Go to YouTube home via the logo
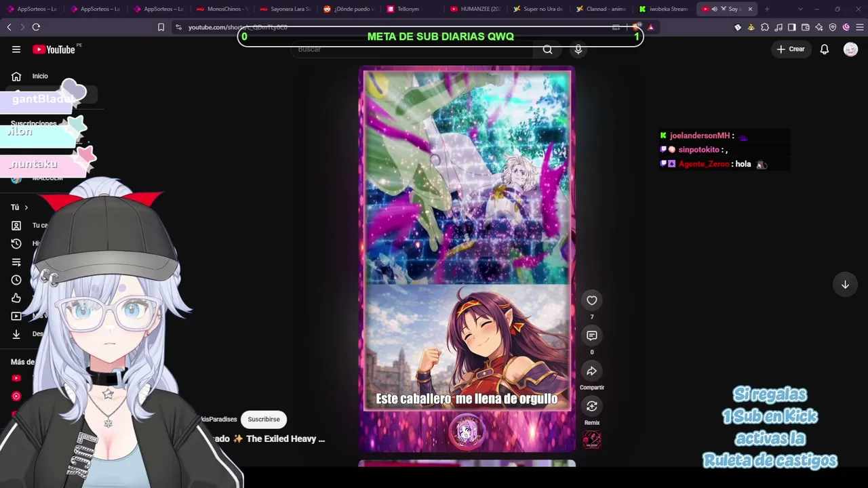Image resolution: width=868 pixels, height=488 pixels. point(54,49)
